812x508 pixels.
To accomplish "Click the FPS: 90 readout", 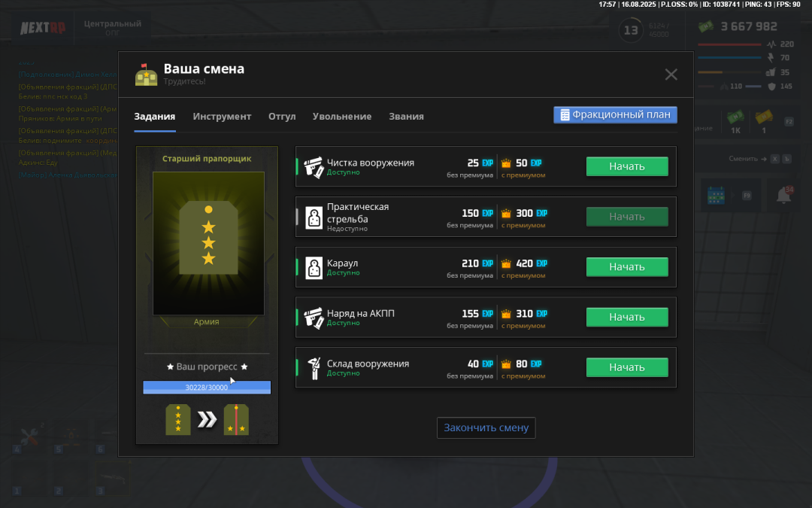I will pos(788,5).
